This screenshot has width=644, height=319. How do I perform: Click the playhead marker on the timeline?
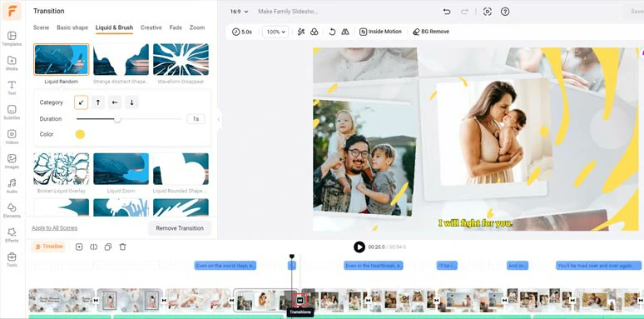click(x=292, y=256)
